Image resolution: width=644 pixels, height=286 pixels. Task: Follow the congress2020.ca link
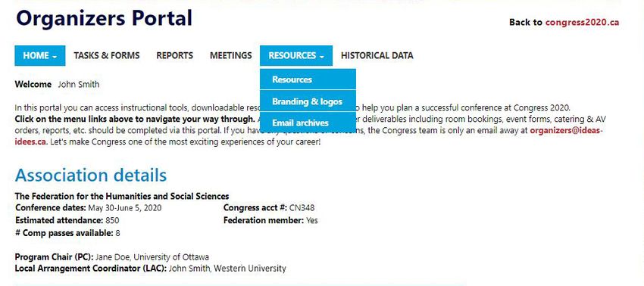(x=582, y=22)
